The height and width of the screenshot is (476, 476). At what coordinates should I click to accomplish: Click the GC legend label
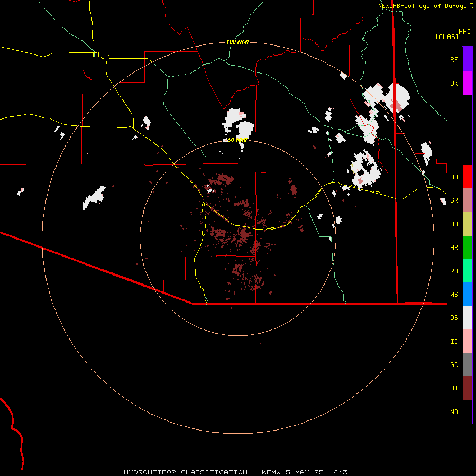(454, 365)
